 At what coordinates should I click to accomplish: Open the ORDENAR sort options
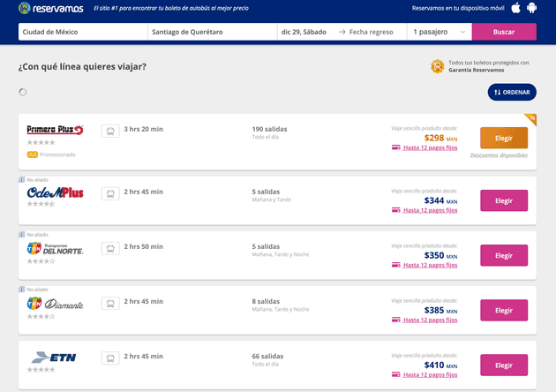pyautogui.click(x=512, y=92)
